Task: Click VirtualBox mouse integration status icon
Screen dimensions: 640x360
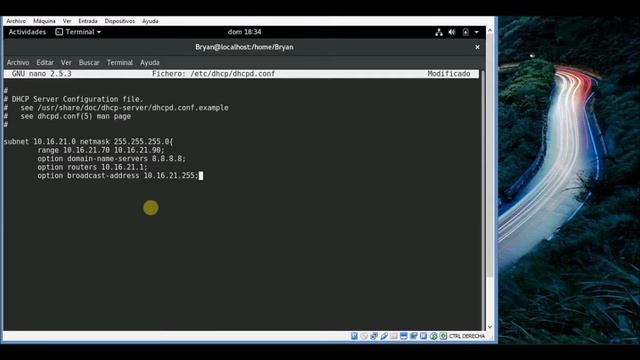Action: coord(433,336)
